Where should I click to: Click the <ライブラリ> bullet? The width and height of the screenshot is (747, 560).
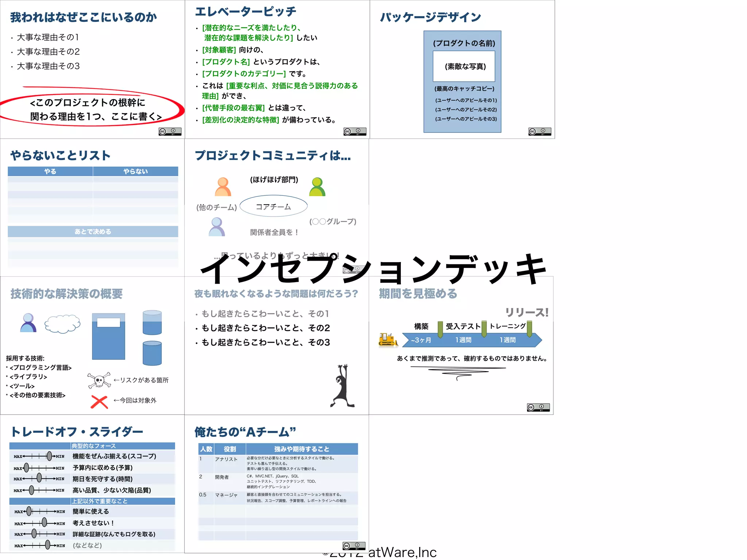(28, 377)
